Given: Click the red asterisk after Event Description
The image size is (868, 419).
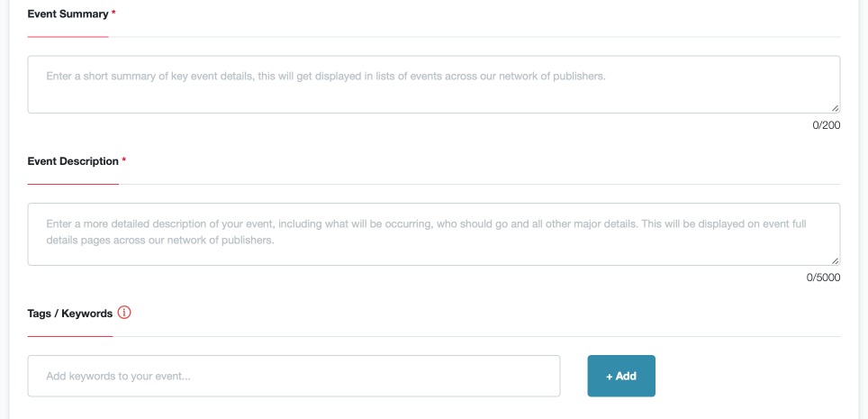Looking at the screenshot, I should (x=124, y=160).
